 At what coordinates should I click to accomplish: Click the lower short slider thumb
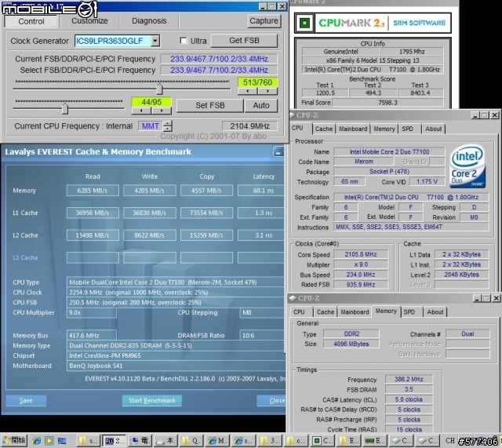pyautogui.click(x=65, y=108)
